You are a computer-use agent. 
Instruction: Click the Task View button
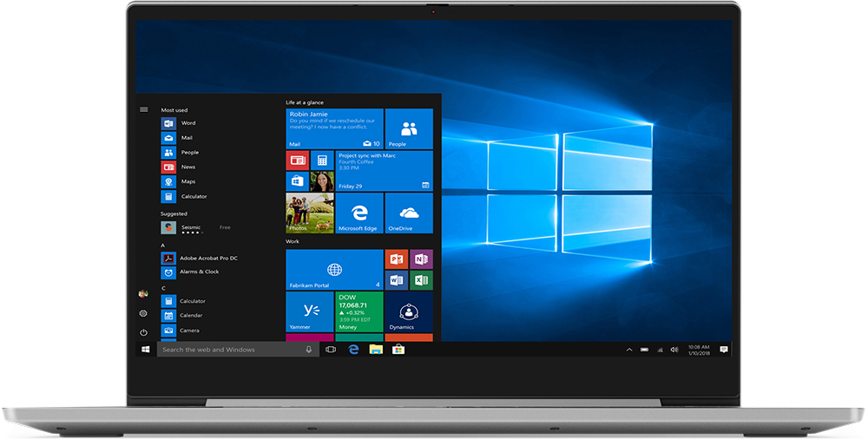(331, 350)
